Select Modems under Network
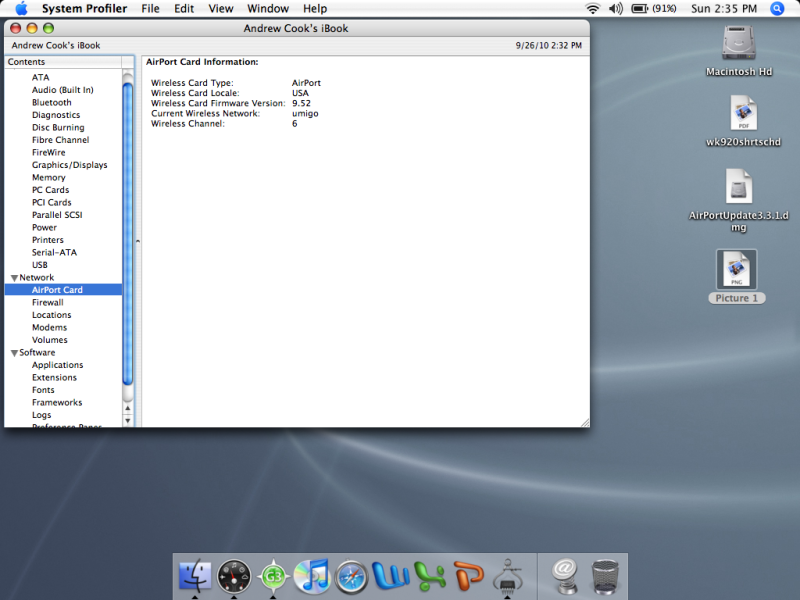The width and height of the screenshot is (800, 600). pos(49,328)
